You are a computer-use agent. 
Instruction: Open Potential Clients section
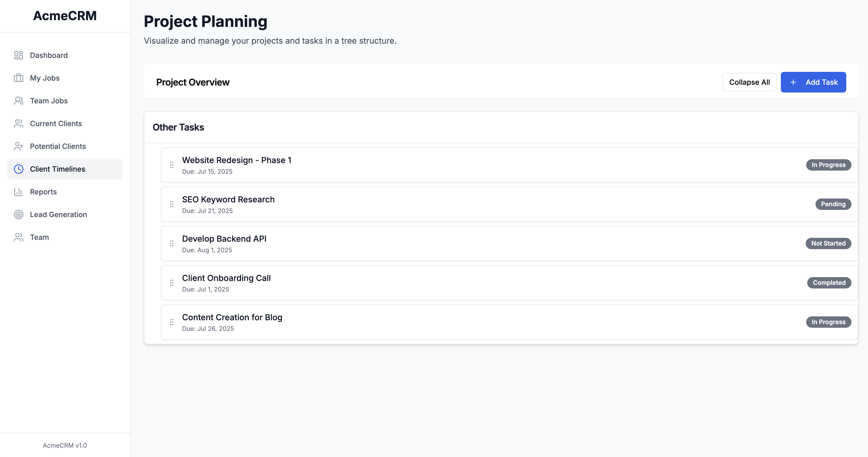65,146
